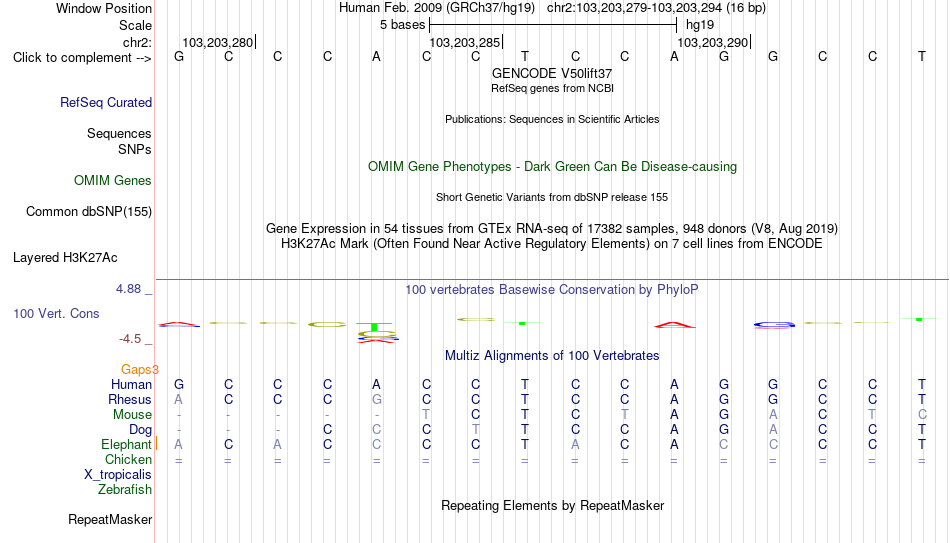Click the OMIM Gene Phenotypes track title
The height and width of the screenshot is (543, 950).
[x=553, y=167]
